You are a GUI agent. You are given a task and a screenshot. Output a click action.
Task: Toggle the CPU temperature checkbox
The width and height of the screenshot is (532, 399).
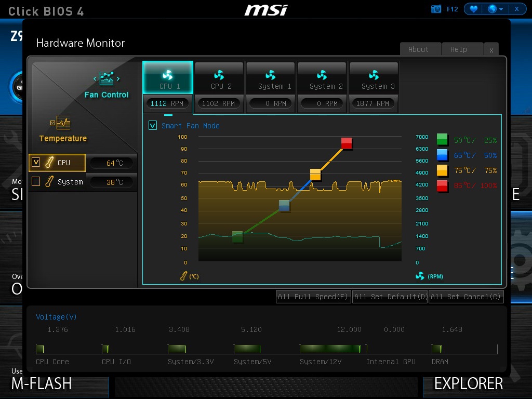(36, 162)
